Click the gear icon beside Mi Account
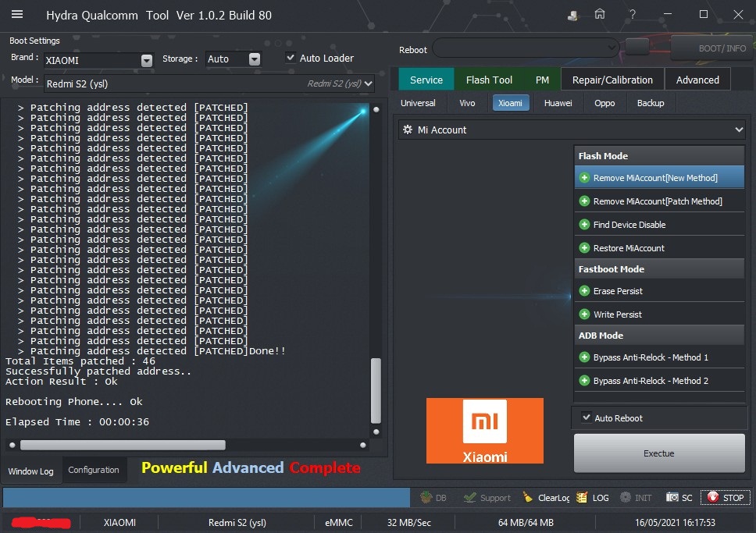 [408, 130]
